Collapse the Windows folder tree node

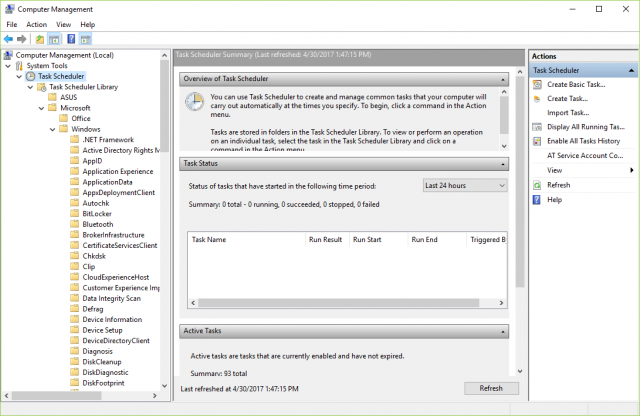point(52,129)
